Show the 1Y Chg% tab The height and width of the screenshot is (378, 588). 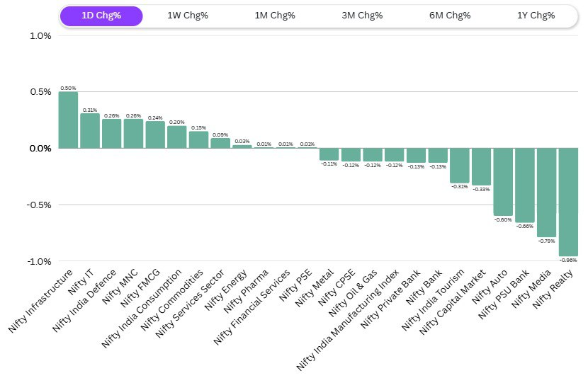click(536, 16)
